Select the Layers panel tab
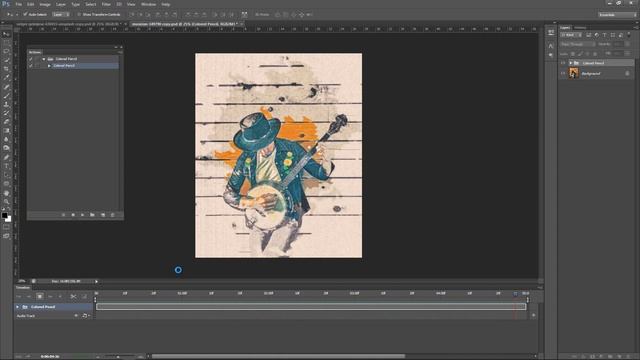The height and width of the screenshot is (360, 640). point(565,28)
